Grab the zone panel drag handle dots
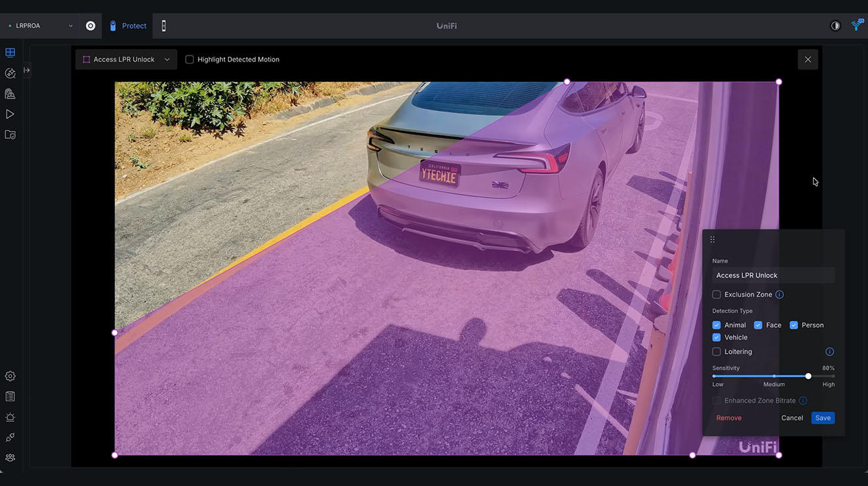The height and width of the screenshot is (486, 868). (713, 239)
